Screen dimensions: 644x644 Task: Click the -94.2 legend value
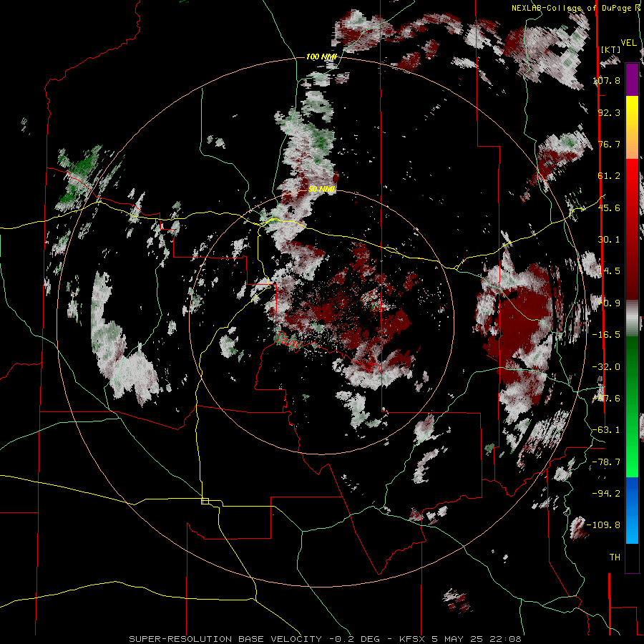606,493
